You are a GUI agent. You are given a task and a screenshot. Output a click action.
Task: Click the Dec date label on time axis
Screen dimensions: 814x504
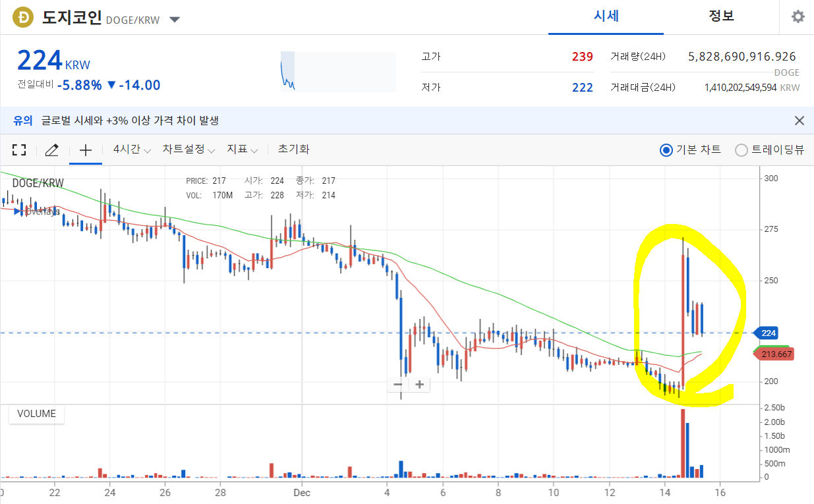302,491
